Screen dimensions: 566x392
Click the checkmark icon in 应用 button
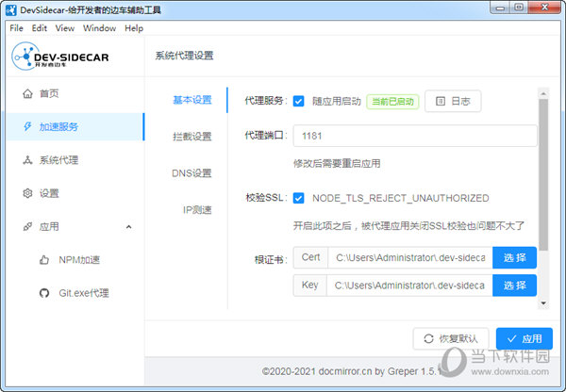tap(511, 339)
